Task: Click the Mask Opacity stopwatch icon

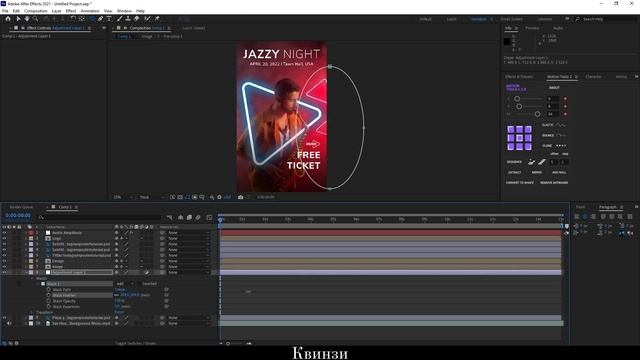Action: tap(49, 301)
